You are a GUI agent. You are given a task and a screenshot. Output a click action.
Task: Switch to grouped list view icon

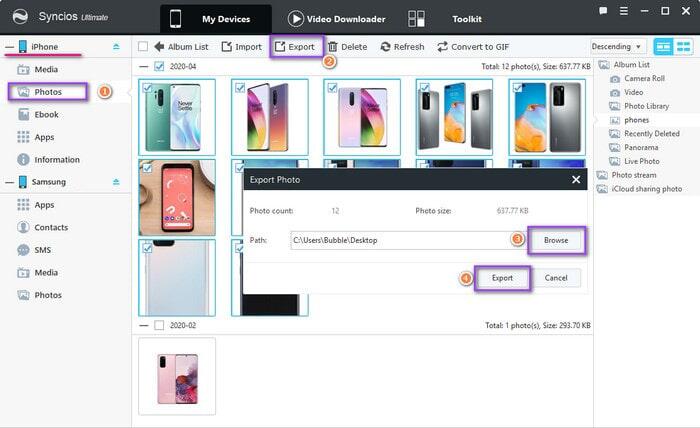pyautogui.click(x=663, y=46)
